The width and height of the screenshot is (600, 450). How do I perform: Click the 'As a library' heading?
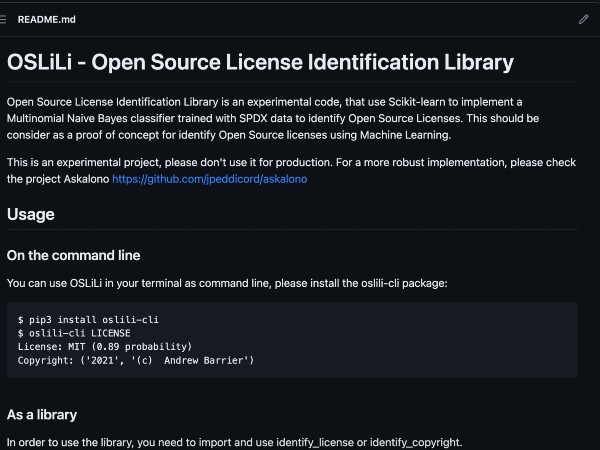(42, 415)
